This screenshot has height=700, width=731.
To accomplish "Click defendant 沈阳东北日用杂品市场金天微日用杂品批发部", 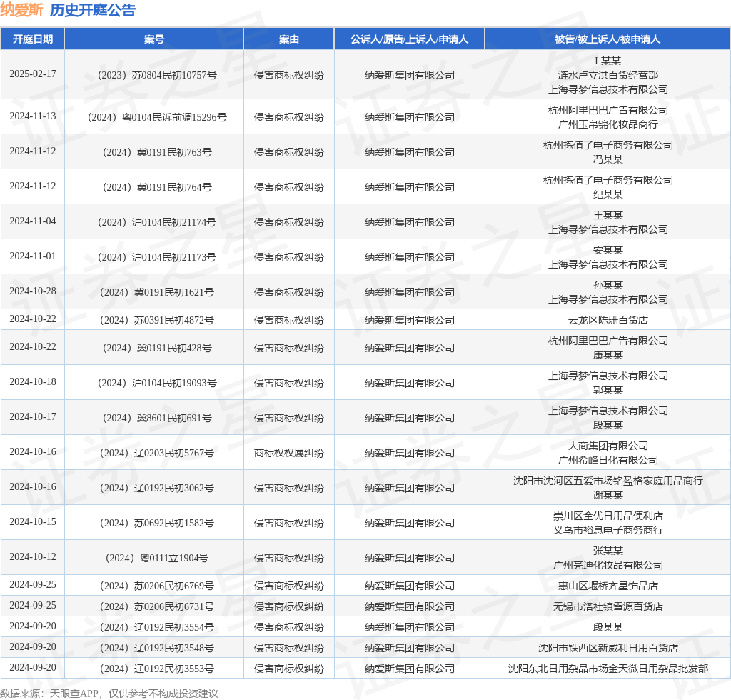I will tap(608, 669).
